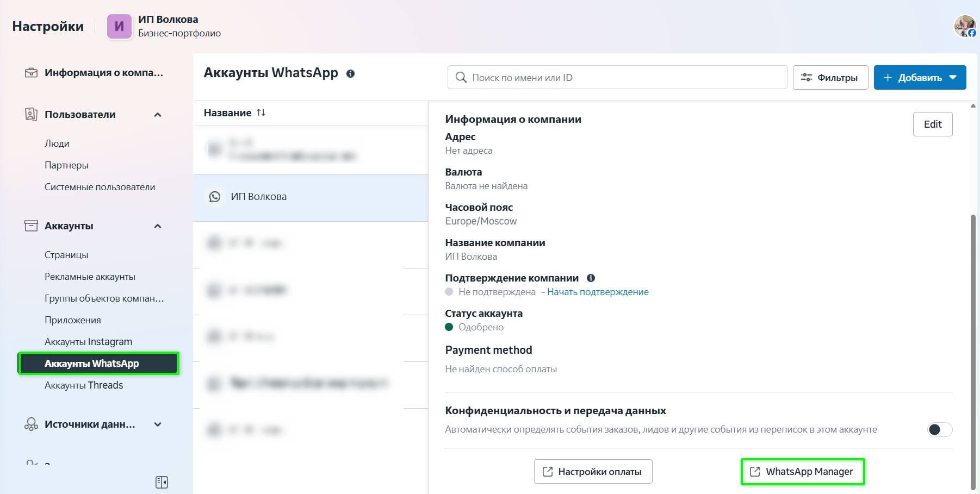Screen dimensions: 980x494
Task: Click Edit button for company information
Action: [x=932, y=124]
